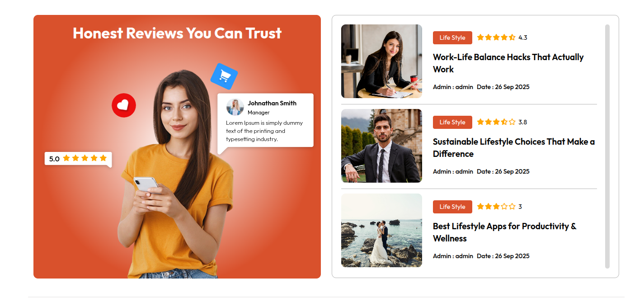Click the 4.3 star rating stars
Screen dimensions: 644x307
pyautogui.click(x=496, y=38)
